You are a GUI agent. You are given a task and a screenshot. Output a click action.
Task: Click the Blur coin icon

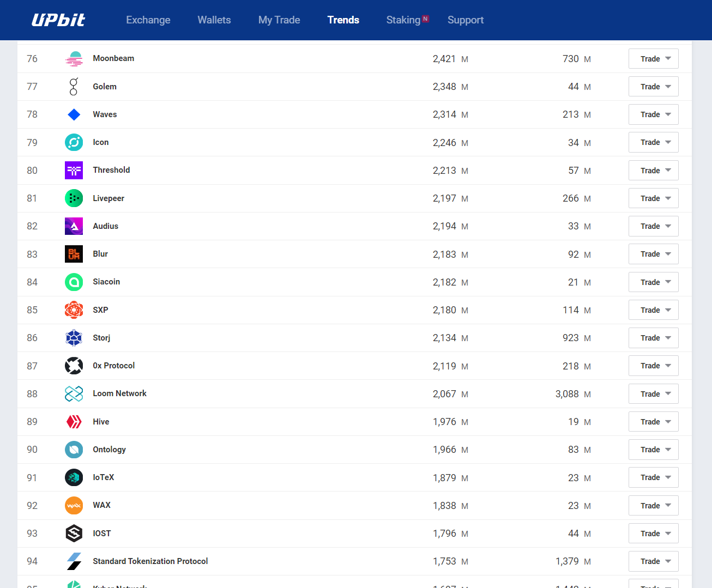point(74,254)
